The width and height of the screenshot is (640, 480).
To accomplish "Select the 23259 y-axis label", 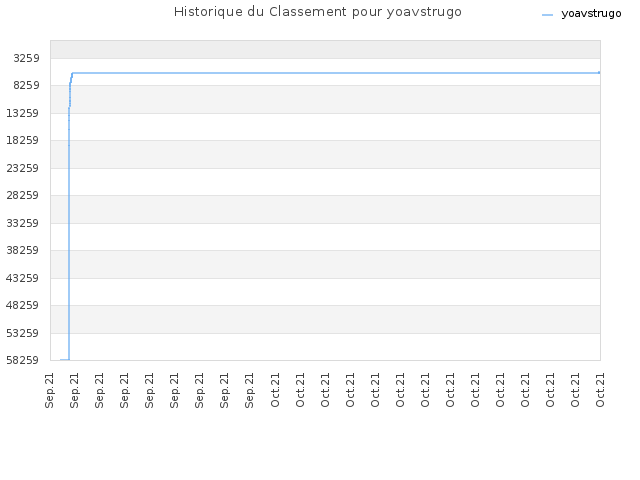I will point(23,168).
